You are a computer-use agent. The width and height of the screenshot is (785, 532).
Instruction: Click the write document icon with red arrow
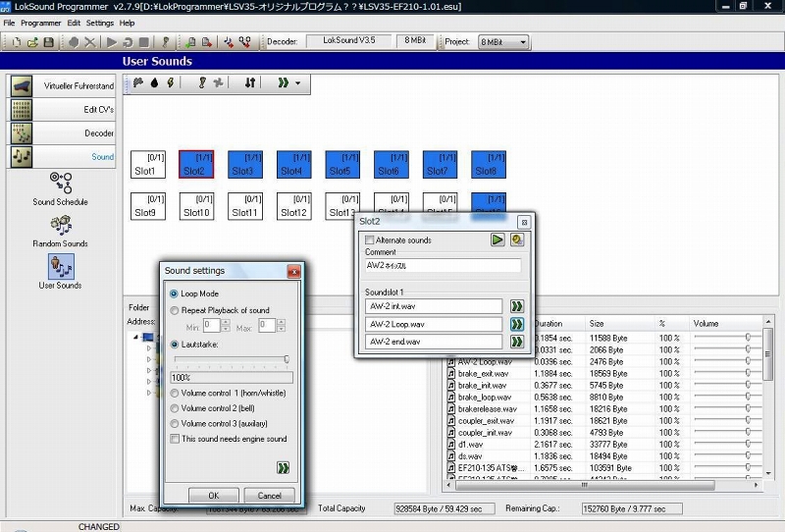tap(206, 42)
